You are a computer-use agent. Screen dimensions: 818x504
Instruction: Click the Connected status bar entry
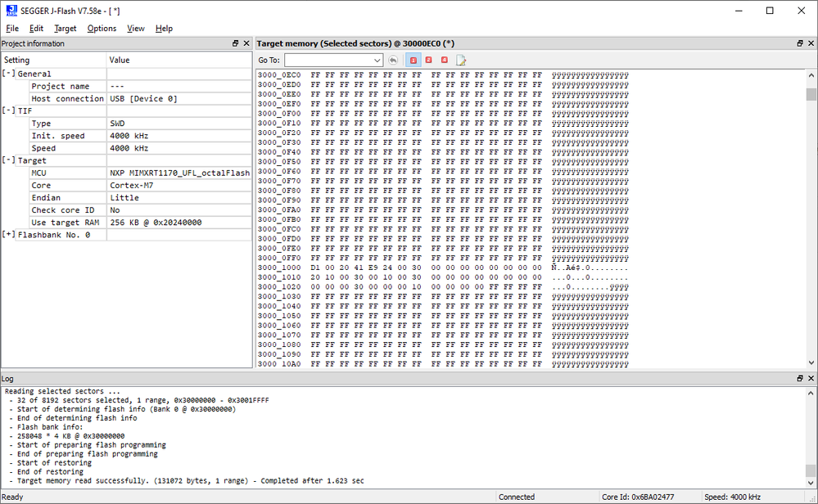pyautogui.click(x=517, y=497)
